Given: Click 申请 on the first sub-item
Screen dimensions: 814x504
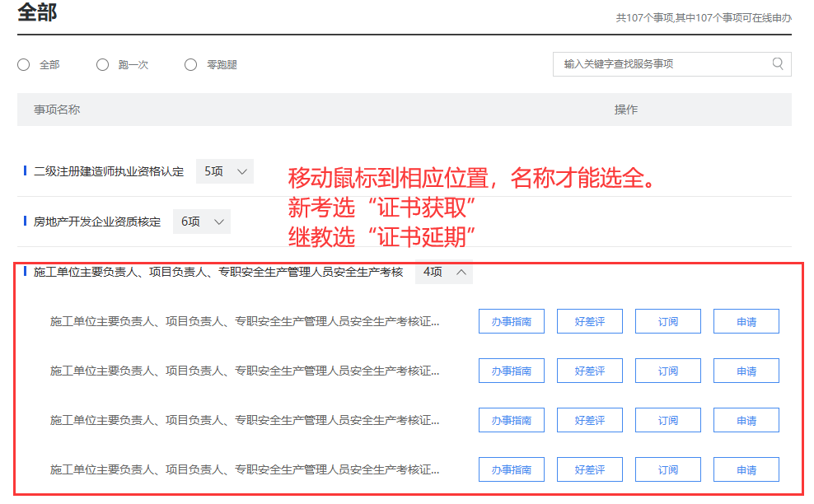Looking at the screenshot, I should (746, 322).
